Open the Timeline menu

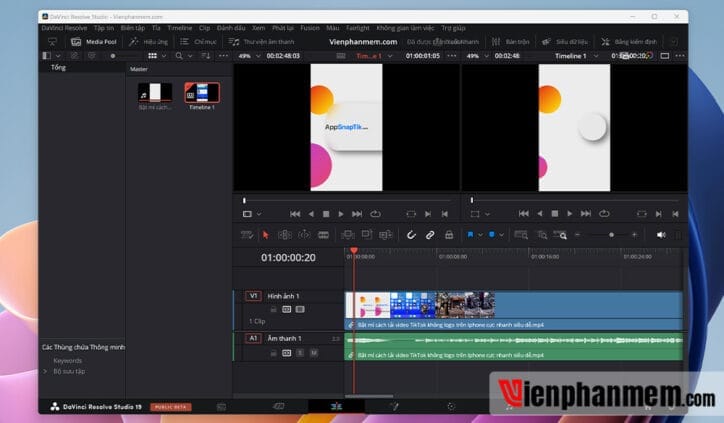[180, 28]
